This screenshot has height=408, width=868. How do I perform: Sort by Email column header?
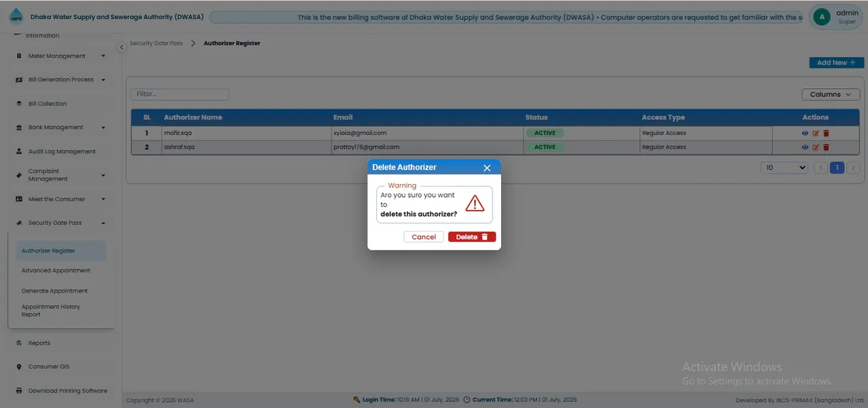pos(342,117)
